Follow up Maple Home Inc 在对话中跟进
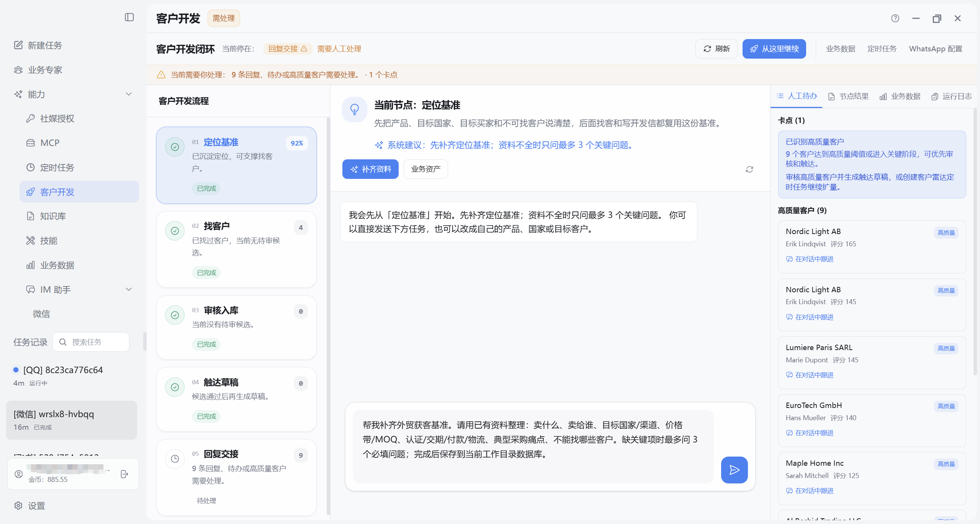Viewport: 980px width, 524px height. [810, 491]
